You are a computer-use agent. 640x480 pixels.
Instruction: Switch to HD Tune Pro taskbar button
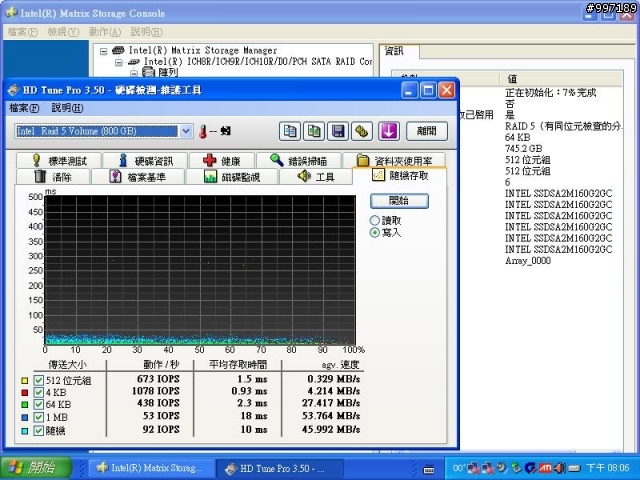280,468
